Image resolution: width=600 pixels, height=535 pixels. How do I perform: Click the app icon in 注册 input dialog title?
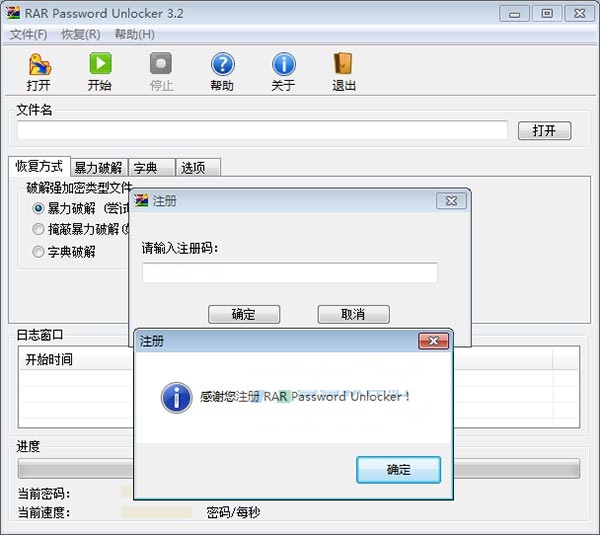(x=141, y=200)
